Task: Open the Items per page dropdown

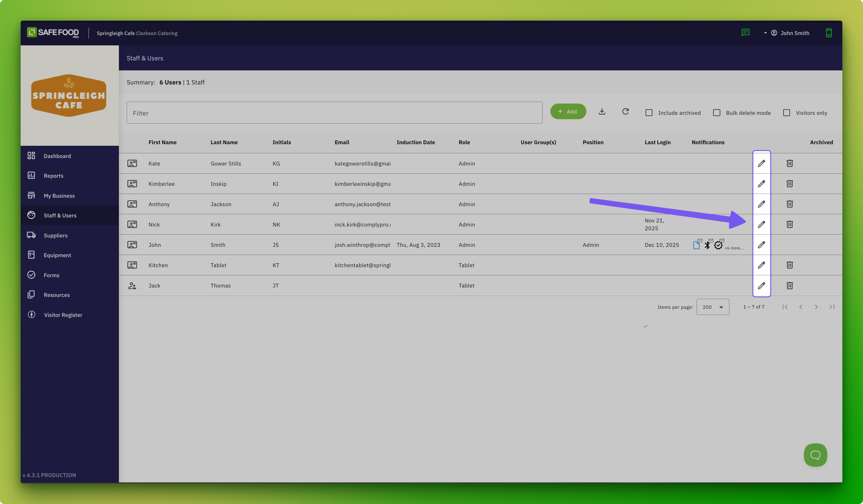Action: coord(712,307)
